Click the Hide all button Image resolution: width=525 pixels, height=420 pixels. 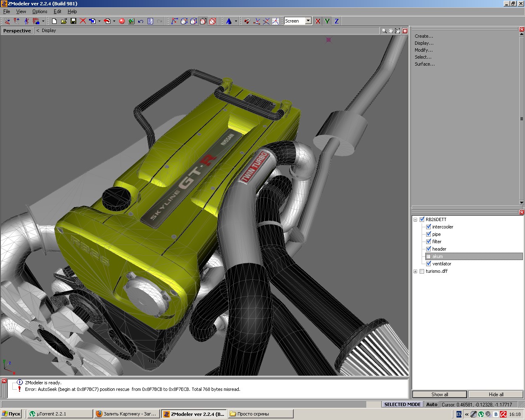[x=496, y=395]
